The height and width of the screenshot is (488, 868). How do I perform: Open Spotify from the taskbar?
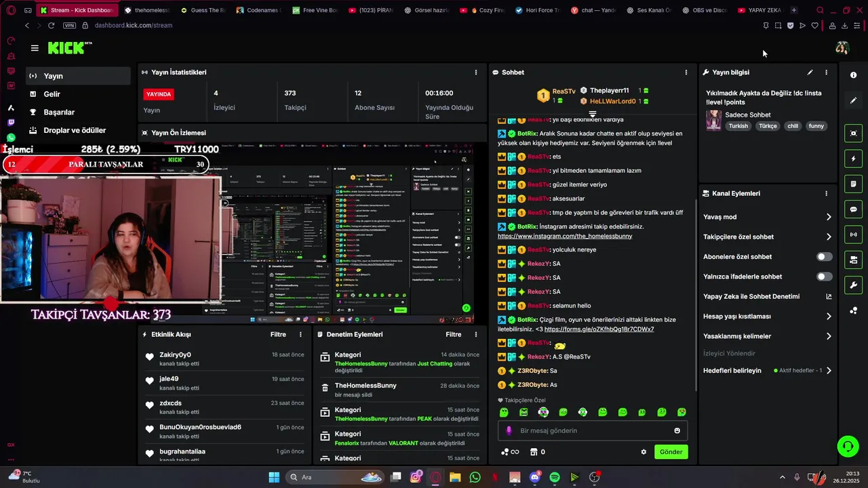coord(554,477)
